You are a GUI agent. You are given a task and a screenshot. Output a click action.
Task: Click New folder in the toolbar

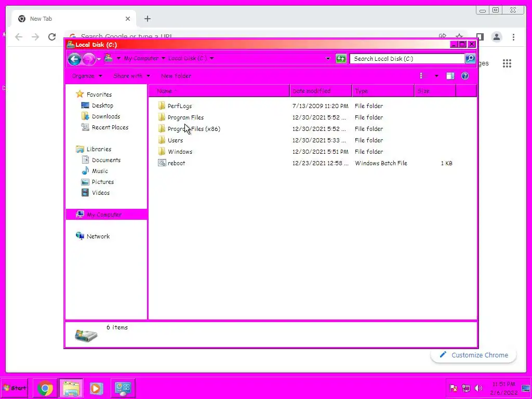(x=176, y=76)
